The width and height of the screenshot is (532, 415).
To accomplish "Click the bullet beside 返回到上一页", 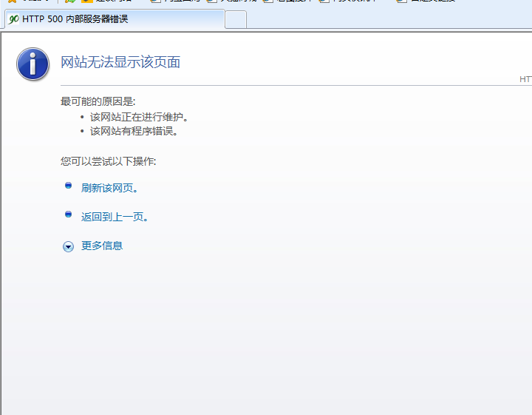I will pos(68,215).
